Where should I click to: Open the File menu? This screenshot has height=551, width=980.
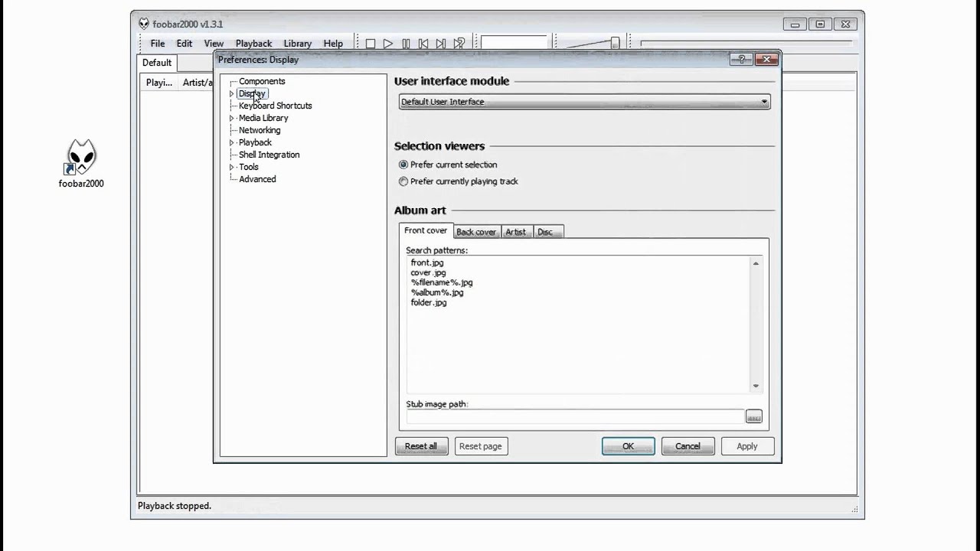(x=158, y=44)
